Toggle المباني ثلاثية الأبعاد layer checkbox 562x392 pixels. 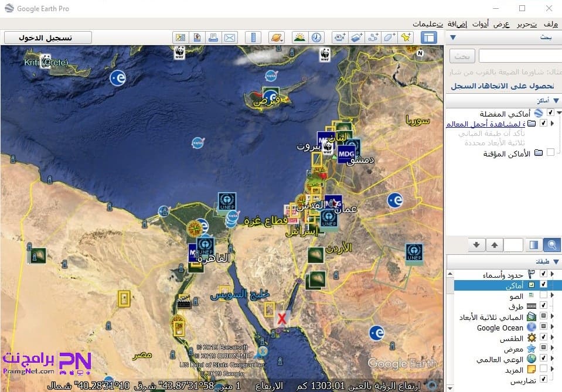(543, 316)
